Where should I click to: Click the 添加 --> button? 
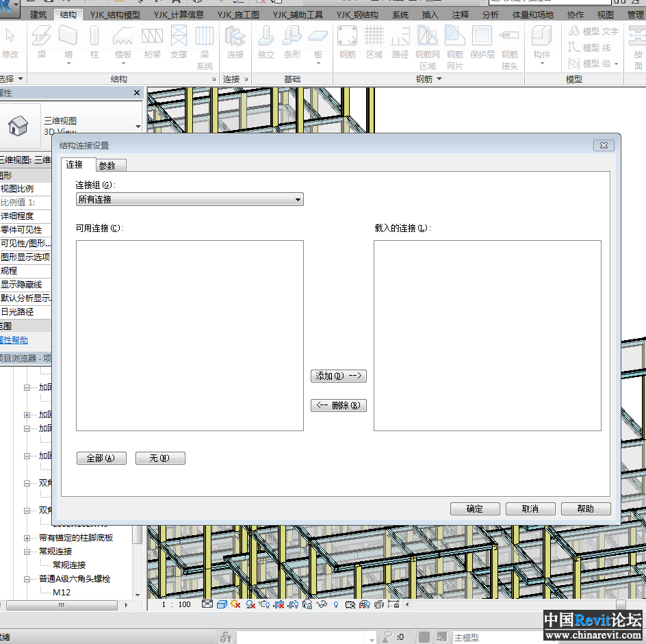pos(339,376)
